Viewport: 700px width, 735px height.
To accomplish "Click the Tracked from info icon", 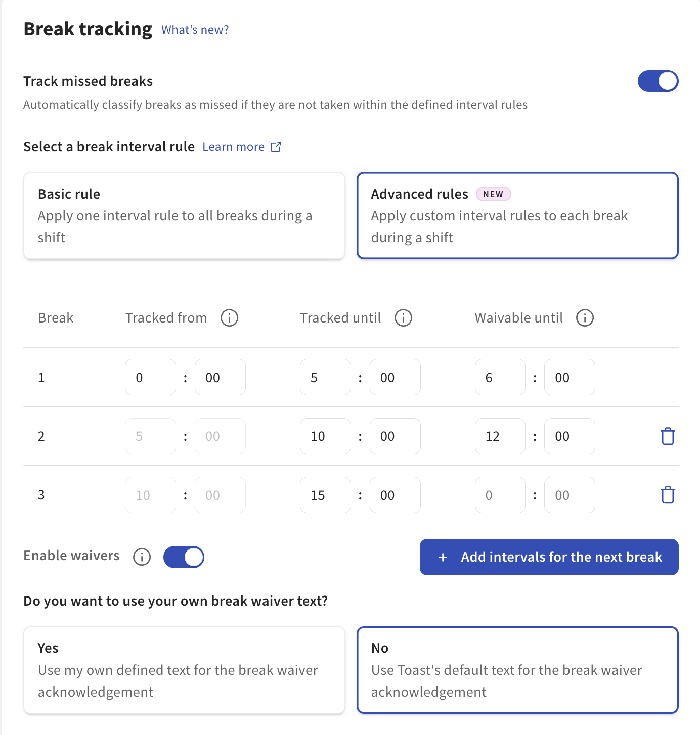I will pos(229,318).
